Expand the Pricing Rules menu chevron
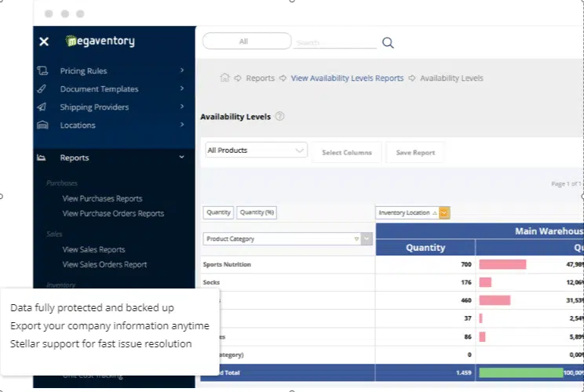584x392 pixels. [182, 70]
